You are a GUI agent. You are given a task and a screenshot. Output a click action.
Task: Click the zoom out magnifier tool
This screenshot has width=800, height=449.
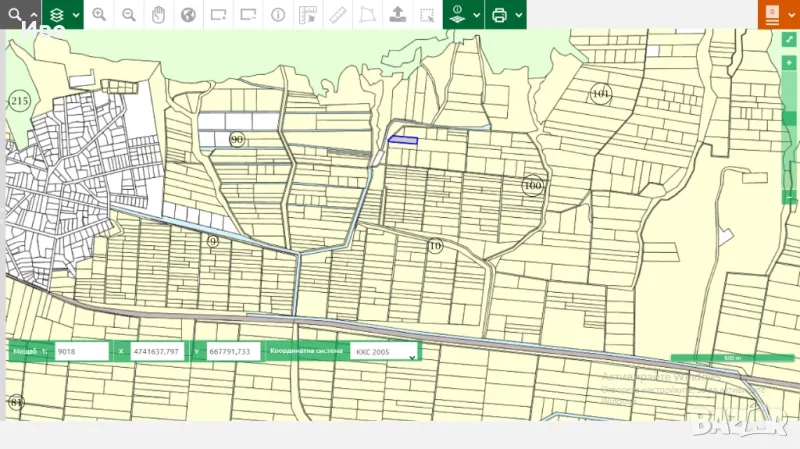pyautogui.click(x=129, y=15)
